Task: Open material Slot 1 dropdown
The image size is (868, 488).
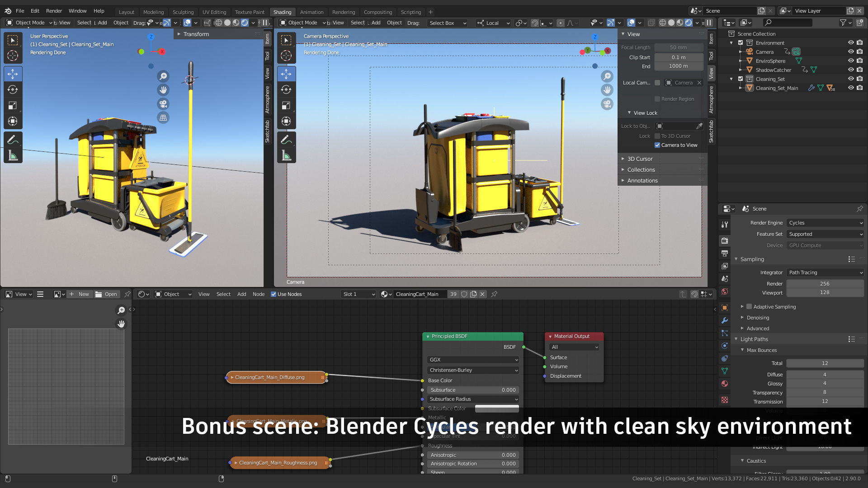Action: coord(359,294)
